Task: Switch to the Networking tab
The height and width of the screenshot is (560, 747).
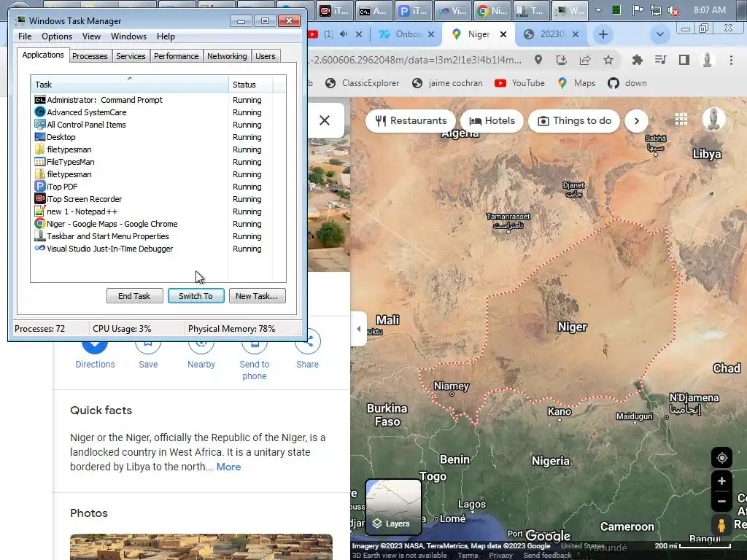Action: [x=227, y=56]
